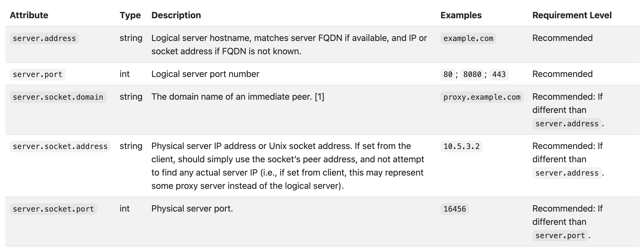Click the Attribute column header

(29, 15)
